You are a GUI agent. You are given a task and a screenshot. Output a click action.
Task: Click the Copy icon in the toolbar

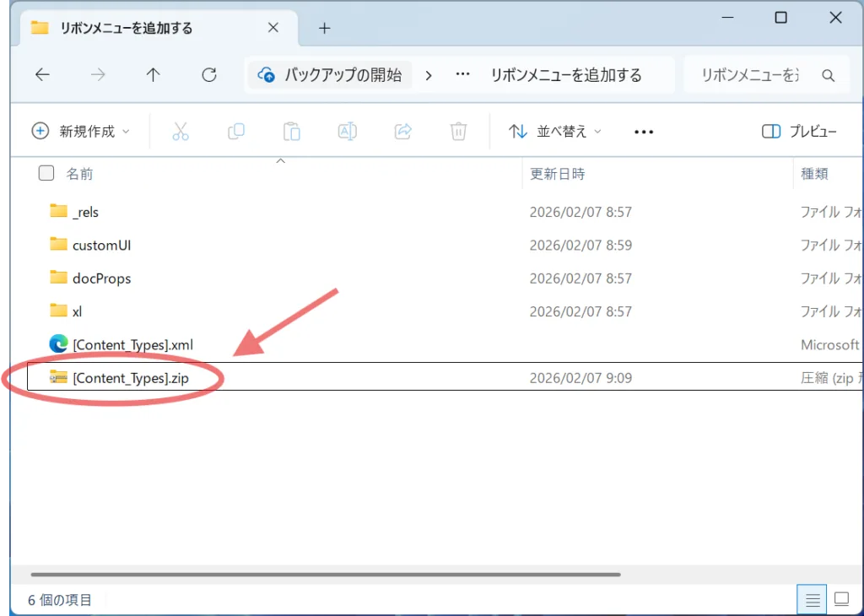235,132
